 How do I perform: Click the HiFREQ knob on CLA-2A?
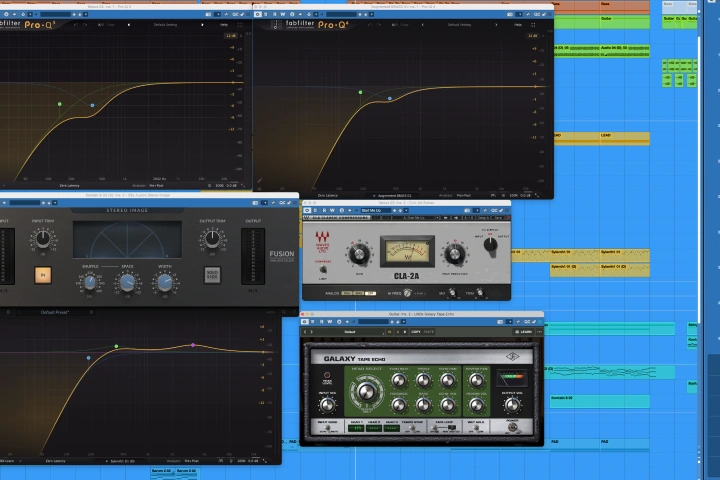point(407,293)
